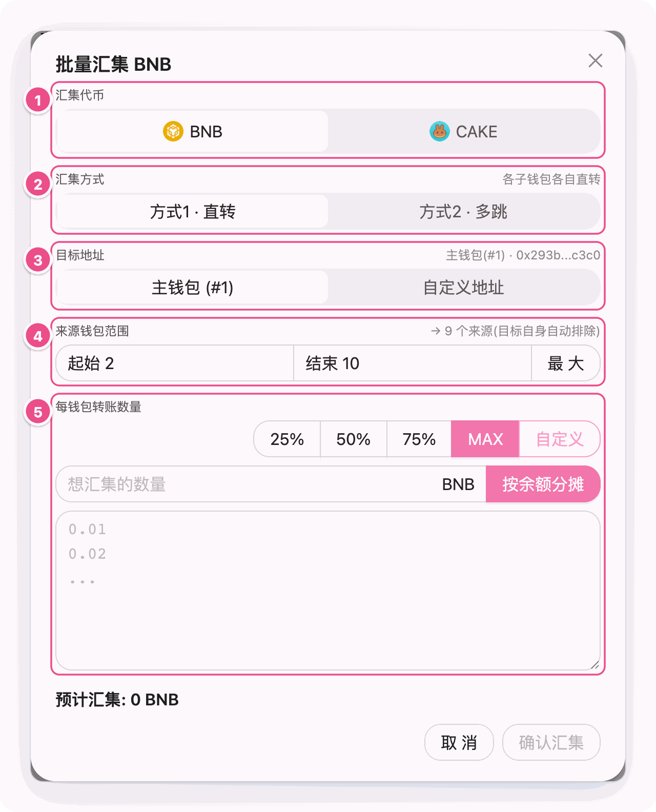
Task: Select the CAKE token option
Action: (463, 131)
